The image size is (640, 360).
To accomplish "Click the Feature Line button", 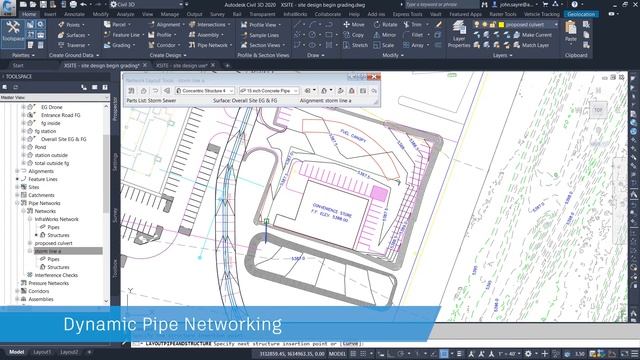I will tap(124, 35).
